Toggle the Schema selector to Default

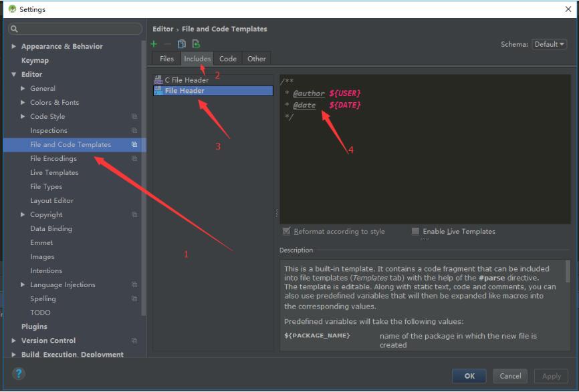pyautogui.click(x=549, y=43)
